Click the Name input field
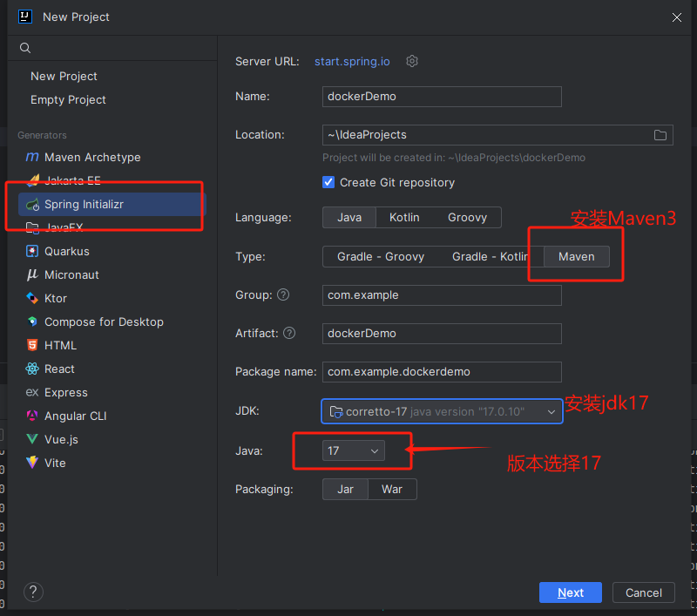The height and width of the screenshot is (616, 697). pyautogui.click(x=442, y=97)
